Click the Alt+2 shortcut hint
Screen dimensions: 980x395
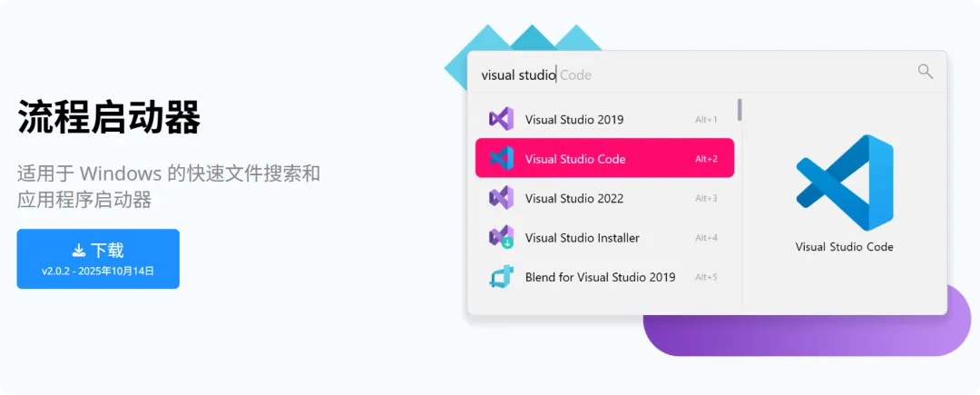[x=706, y=159]
